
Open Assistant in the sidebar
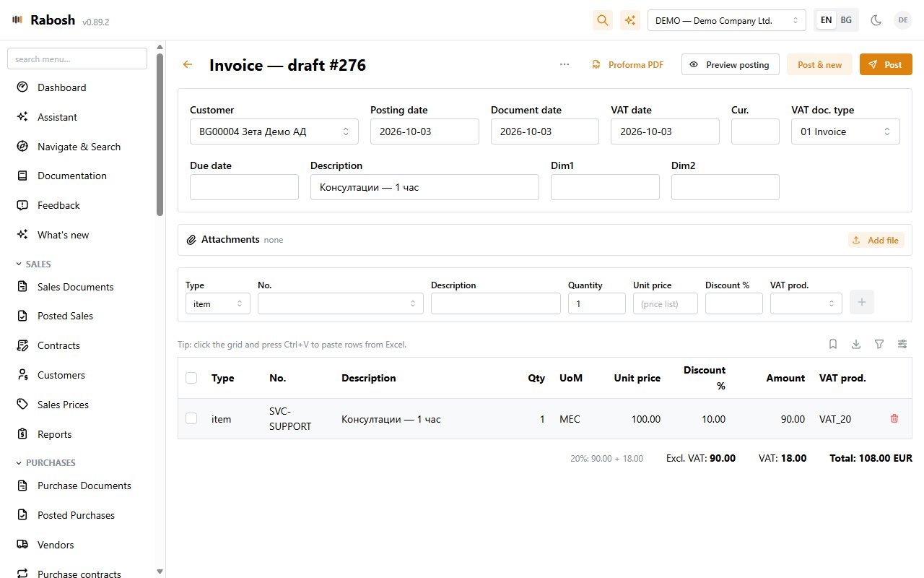click(x=78, y=117)
